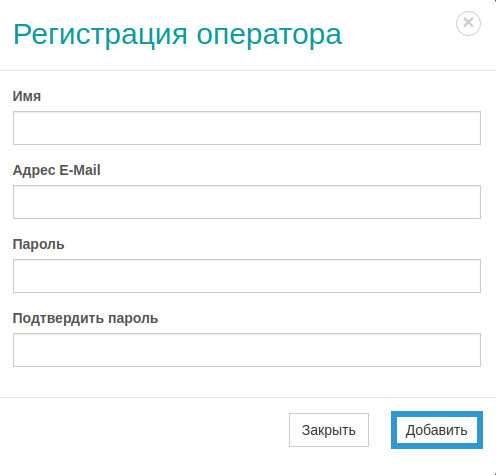496x475 pixels.
Task: Dismiss the registration window via circled X
Action: point(468,23)
